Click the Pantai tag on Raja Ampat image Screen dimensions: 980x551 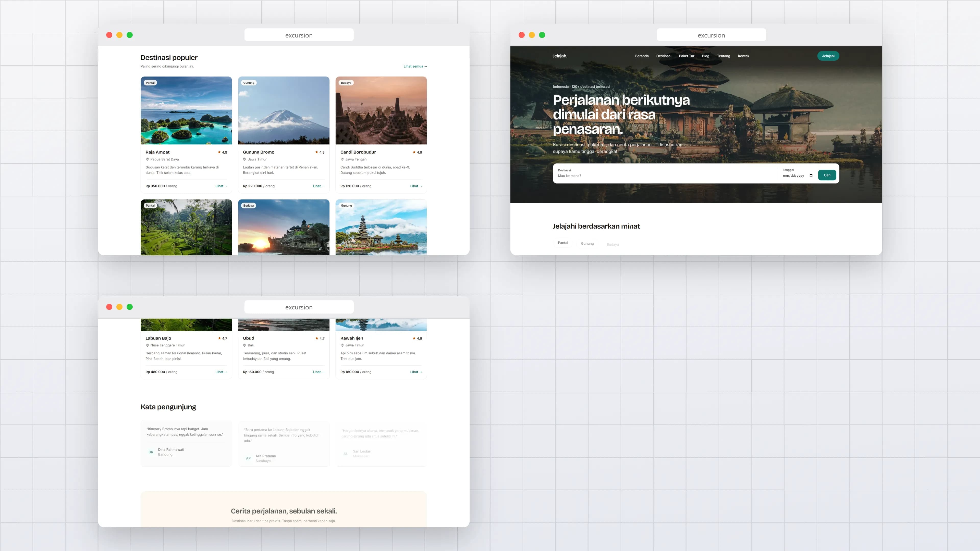click(x=150, y=82)
